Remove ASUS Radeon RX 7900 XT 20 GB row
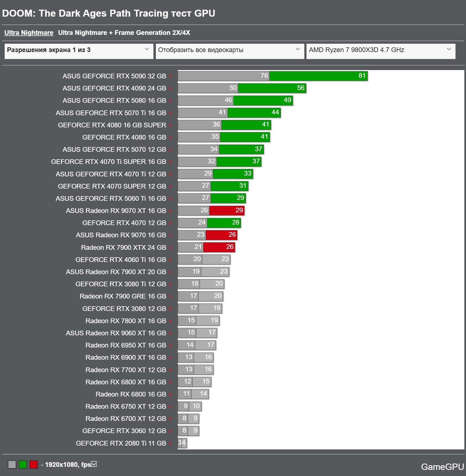Image resolution: width=466 pixels, height=476 pixels. (x=170, y=272)
